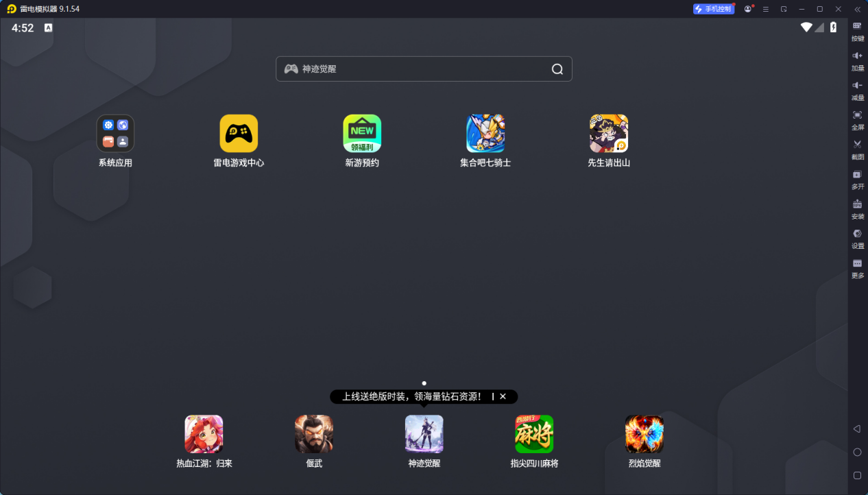Close the 上线送绝版时装 promo tooltip
Viewport: 868px width, 495px height.
pyautogui.click(x=503, y=396)
